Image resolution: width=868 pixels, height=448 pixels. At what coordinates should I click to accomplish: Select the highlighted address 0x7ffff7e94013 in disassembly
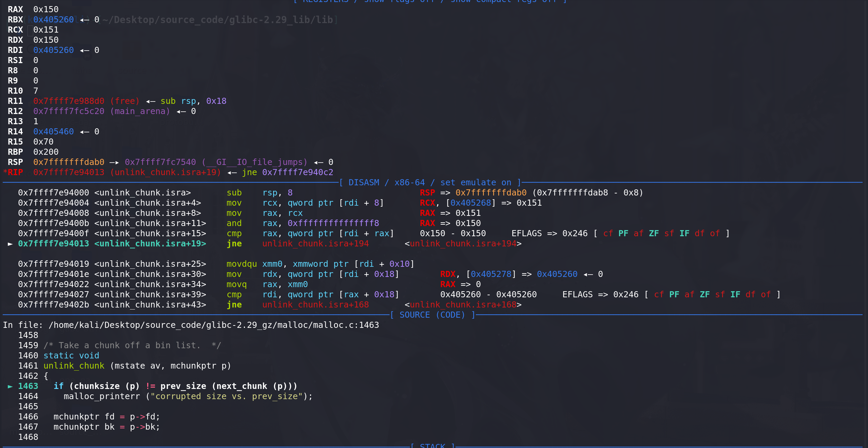[x=54, y=244]
